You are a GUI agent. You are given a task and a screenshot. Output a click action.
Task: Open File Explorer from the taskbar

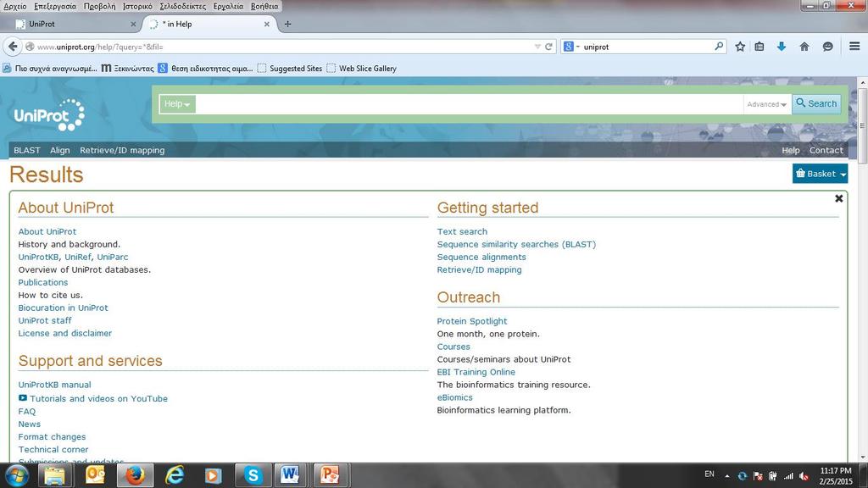point(55,475)
